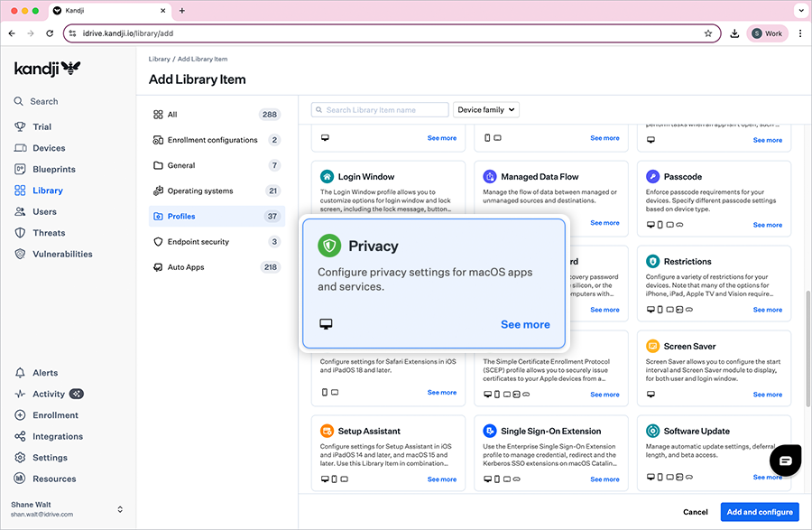Viewport: 812px width, 530px height.
Task: Click the Screen Saver icon
Action: point(653,346)
